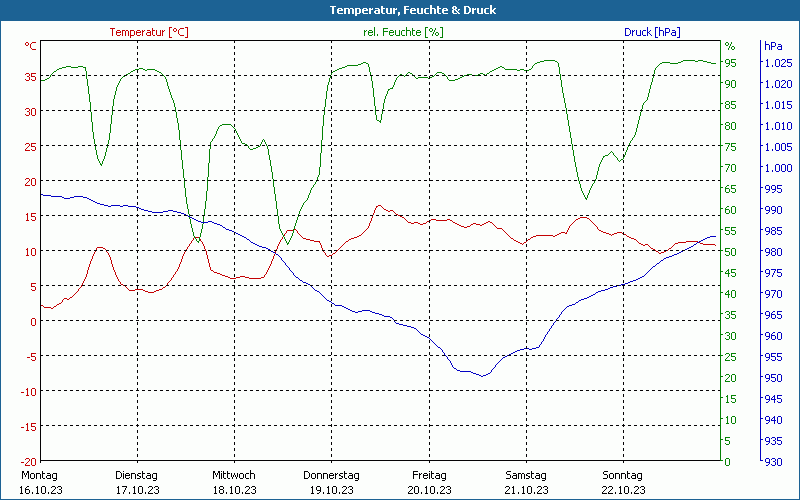Viewport: 800px width, 500px height.
Task: Click the "945" pressure axis value
Action: (773, 398)
